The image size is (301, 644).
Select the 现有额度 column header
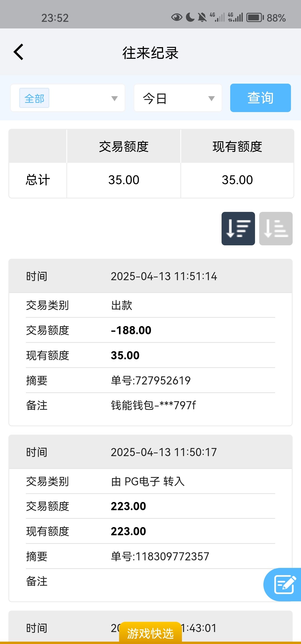(x=237, y=147)
